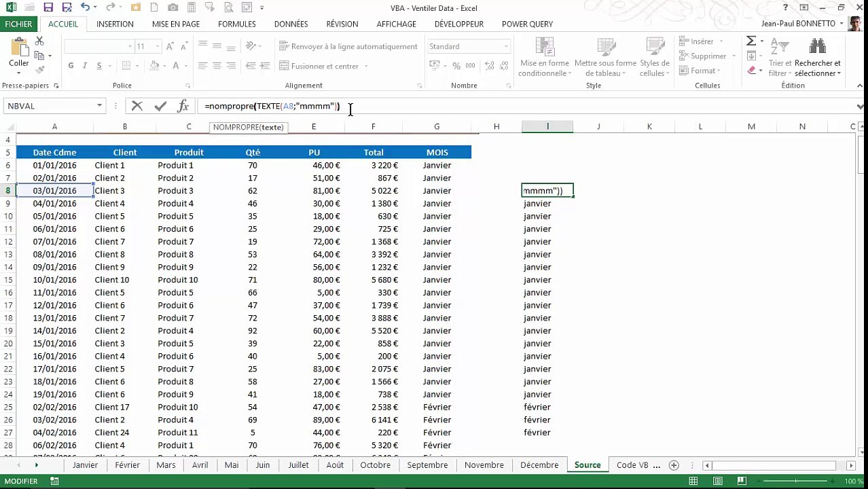This screenshot has height=489, width=868.
Task: Switch to the FORMULES tab
Action: coord(237,24)
